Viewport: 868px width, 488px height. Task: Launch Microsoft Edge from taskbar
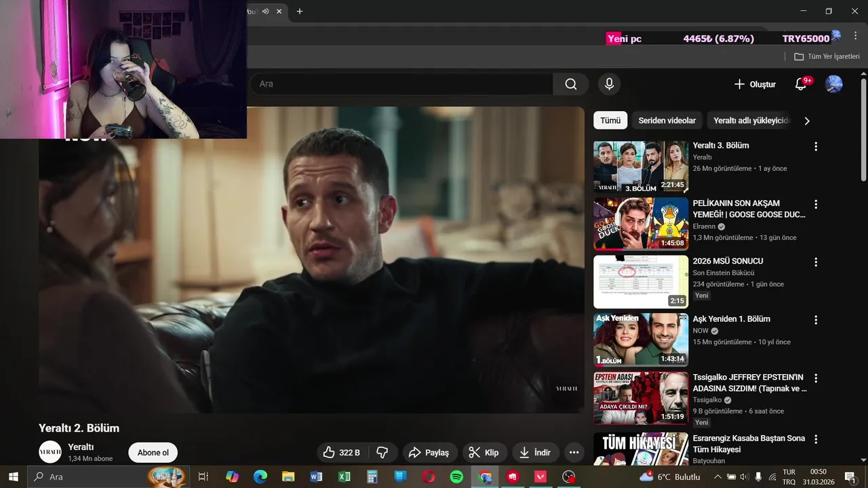click(260, 476)
